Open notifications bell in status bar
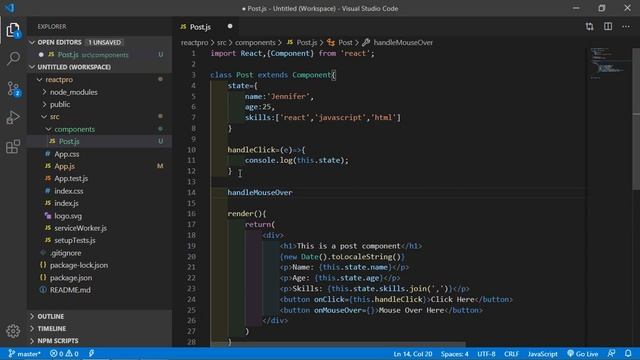The width and height of the screenshot is (640, 360). click(x=628, y=353)
